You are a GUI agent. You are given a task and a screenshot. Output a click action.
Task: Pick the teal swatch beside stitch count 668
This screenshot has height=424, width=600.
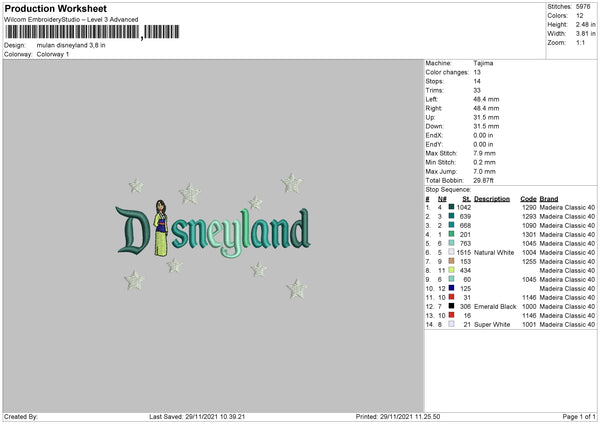pos(451,225)
